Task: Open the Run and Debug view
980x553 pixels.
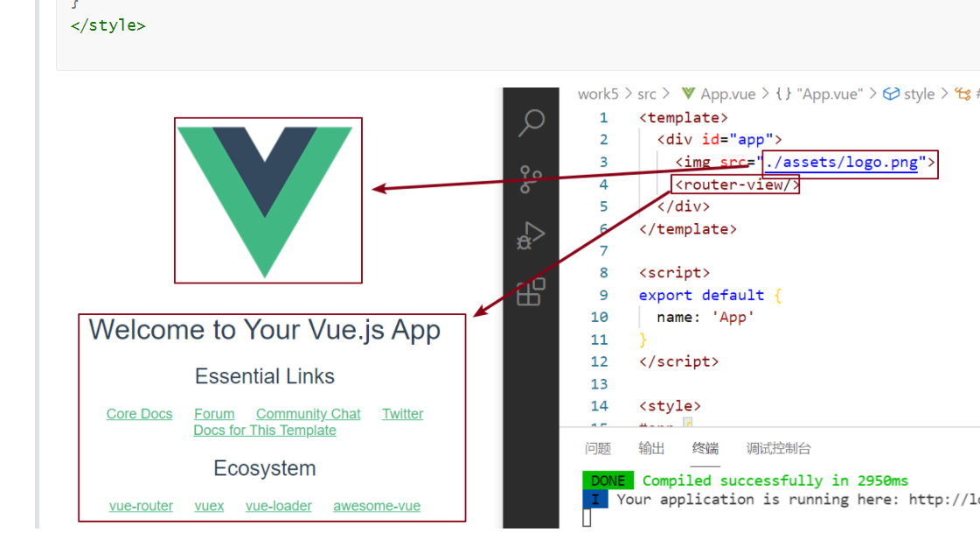Action: click(531, 236)
